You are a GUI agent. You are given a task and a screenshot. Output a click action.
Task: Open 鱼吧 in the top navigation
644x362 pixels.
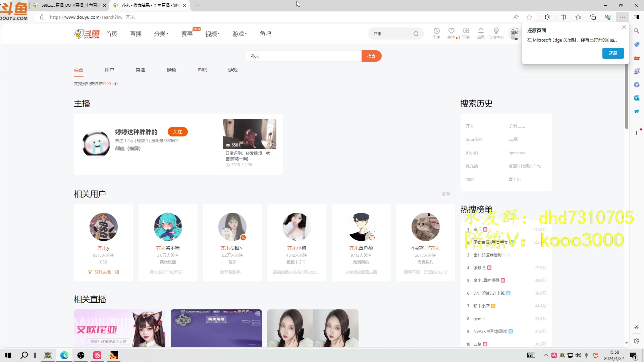265,34
